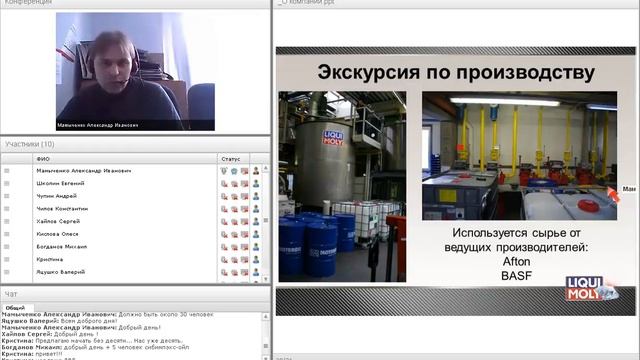Click user avatar icon for Кислова Олеся

point(256,234)
